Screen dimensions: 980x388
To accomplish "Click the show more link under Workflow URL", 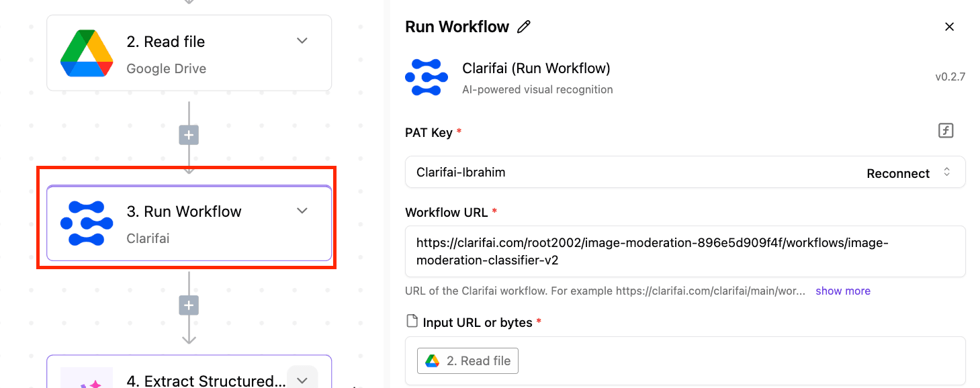I will pos(843,291).
